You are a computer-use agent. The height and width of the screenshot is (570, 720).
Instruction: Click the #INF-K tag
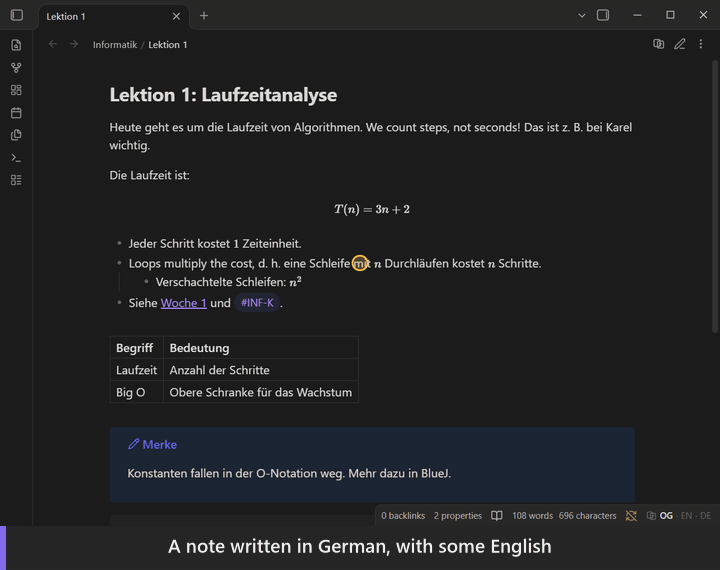pos(257,303)
